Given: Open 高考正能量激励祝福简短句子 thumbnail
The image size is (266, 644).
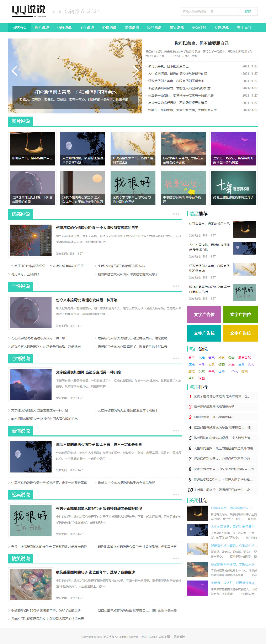Looking at the screenshot, I should click(234, 188).
